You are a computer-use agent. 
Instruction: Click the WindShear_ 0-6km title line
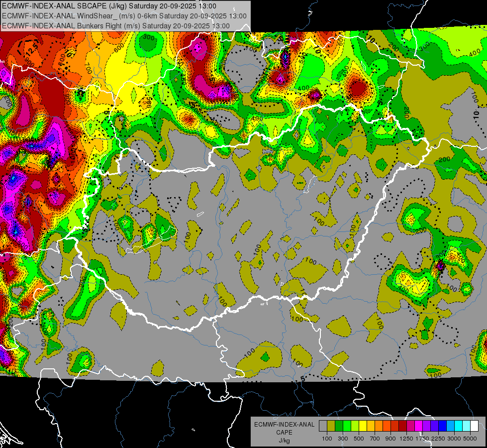coord(124,16)
